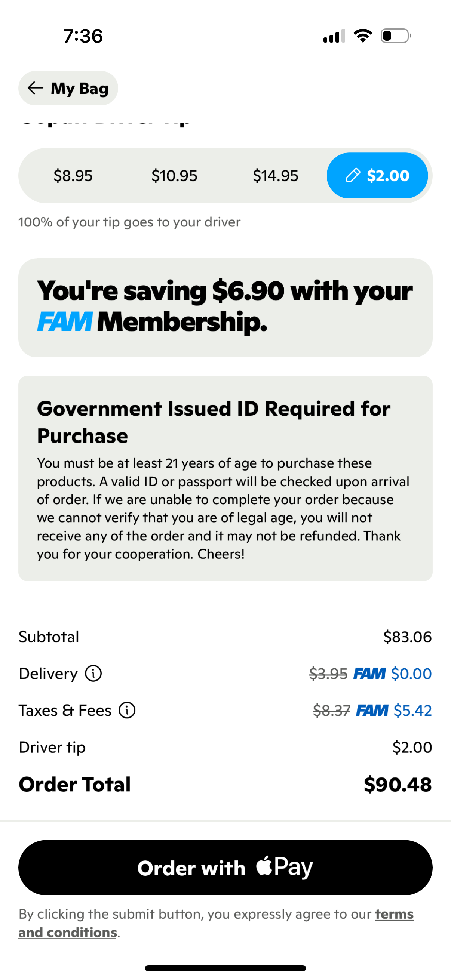Image resolution: width=451 pixels, height=980 pixels.
Task: Select the $8.95 tip option
Action: coord(73,175)
